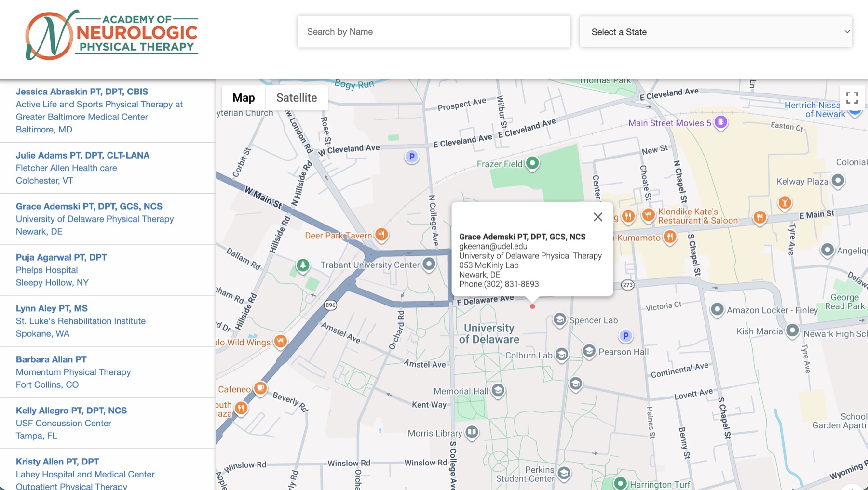
Task: Click the 053 McKinly Lab address text
Action: (x=488, y=265)
